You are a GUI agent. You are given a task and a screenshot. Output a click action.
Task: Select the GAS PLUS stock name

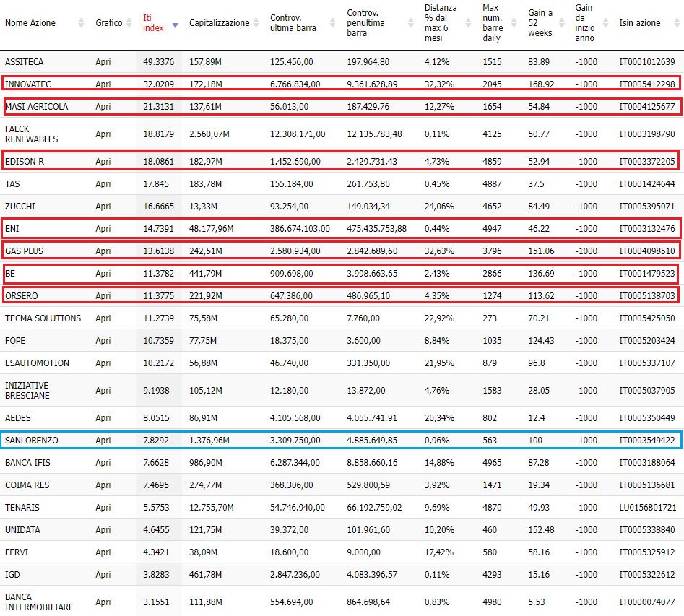tap(24, 251)
